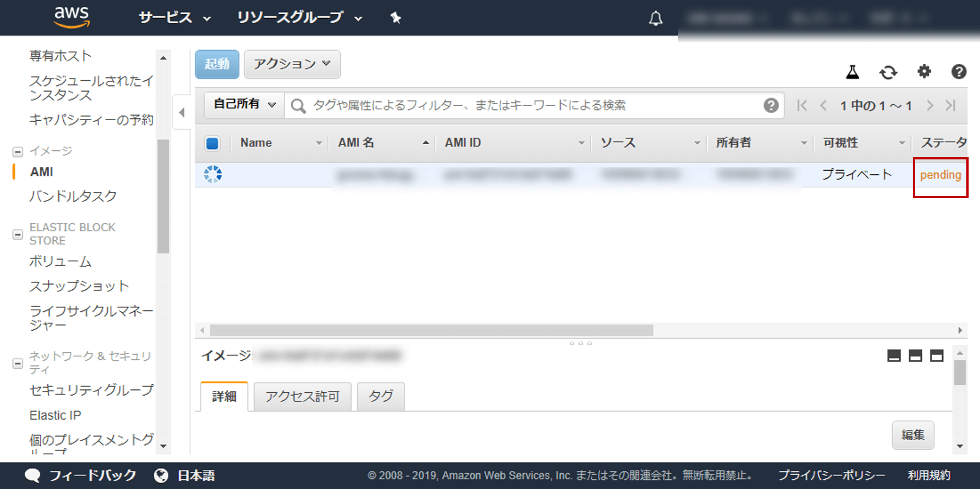Collapse the ネットワーク & セキュリティ section

[x=18, y=363]
